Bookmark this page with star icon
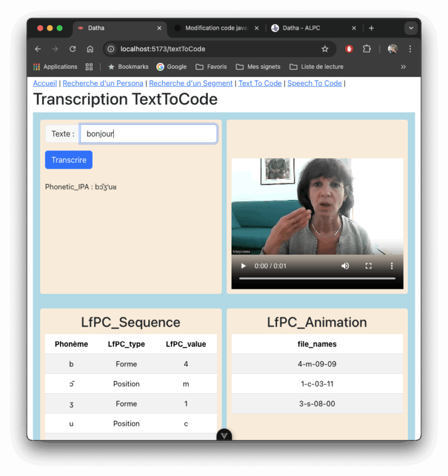This screenshot has width=448, height=476. coord(325,49)
